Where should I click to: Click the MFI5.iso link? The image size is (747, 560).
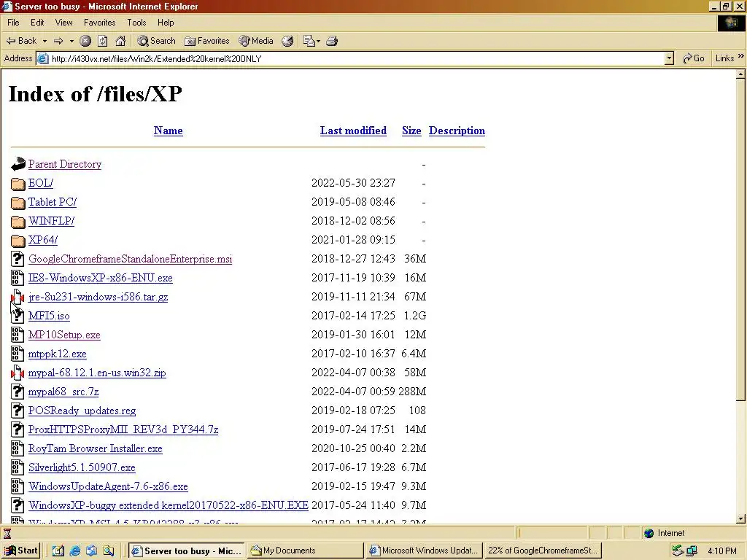point(49,316)
